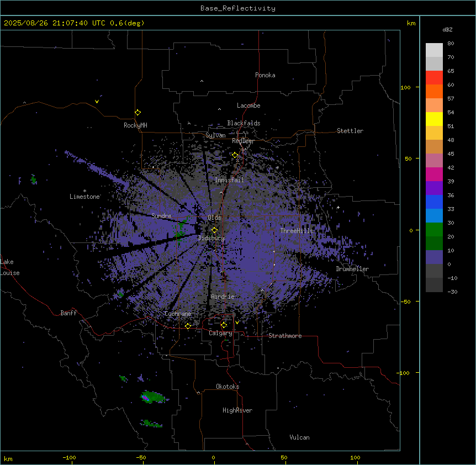Click the dBZ legend heading
The image size is (476, 465).
(x=447, y=30)
